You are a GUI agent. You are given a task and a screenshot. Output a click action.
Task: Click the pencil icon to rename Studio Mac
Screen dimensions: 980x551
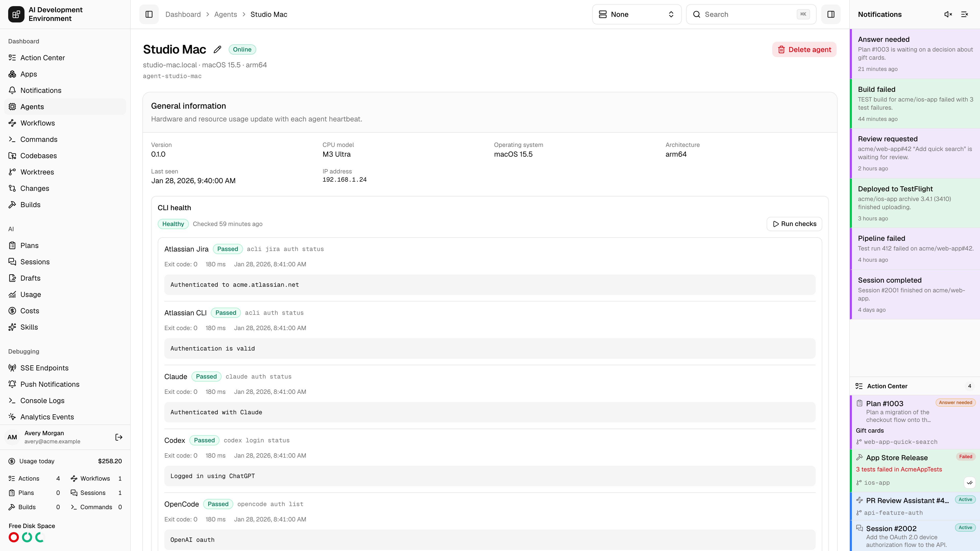pyautogui.click(x=217, y=49)
